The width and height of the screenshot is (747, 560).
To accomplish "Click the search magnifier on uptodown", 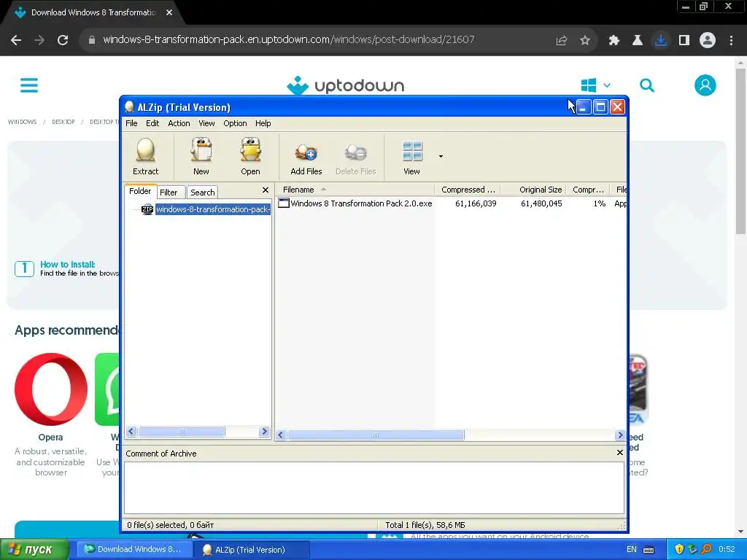I will click(x=646, y=85).
